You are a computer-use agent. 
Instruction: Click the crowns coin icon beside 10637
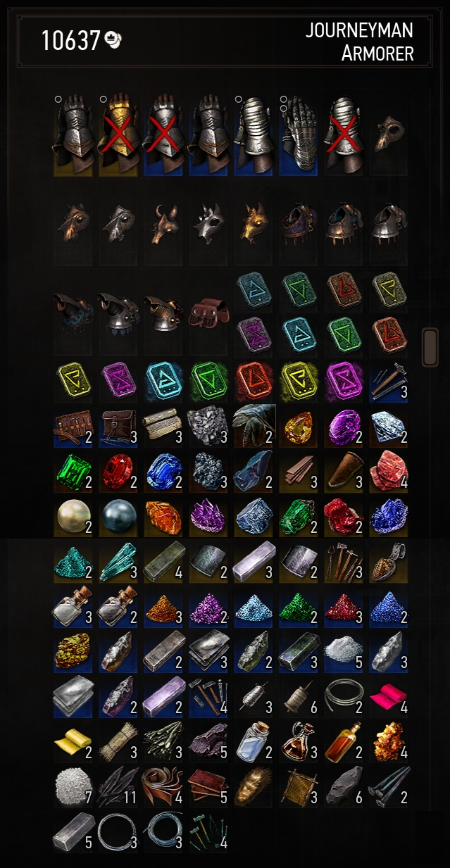pos(113,41)
